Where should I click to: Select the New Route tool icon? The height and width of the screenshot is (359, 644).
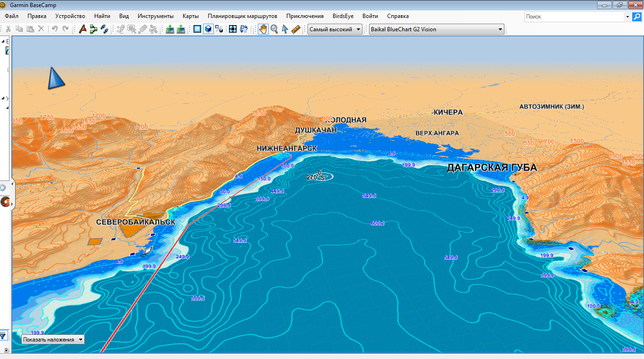click(x=94, y=29)
